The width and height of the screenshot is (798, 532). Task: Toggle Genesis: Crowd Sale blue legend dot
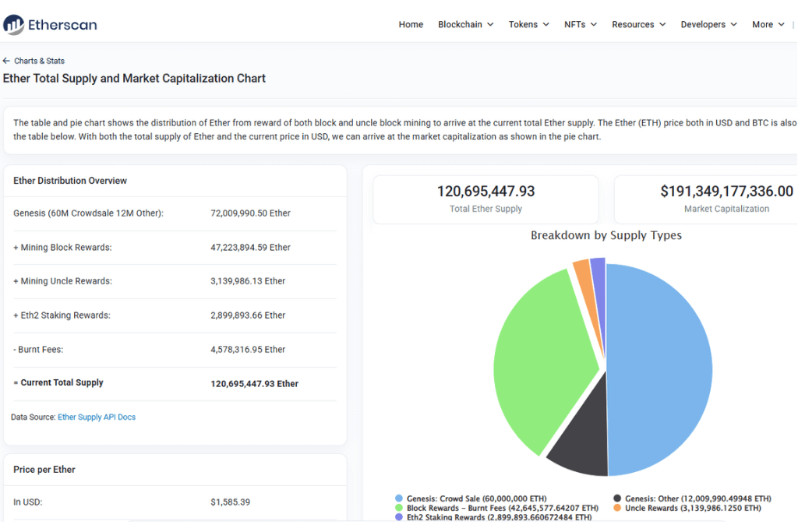[x=398, y=499]
